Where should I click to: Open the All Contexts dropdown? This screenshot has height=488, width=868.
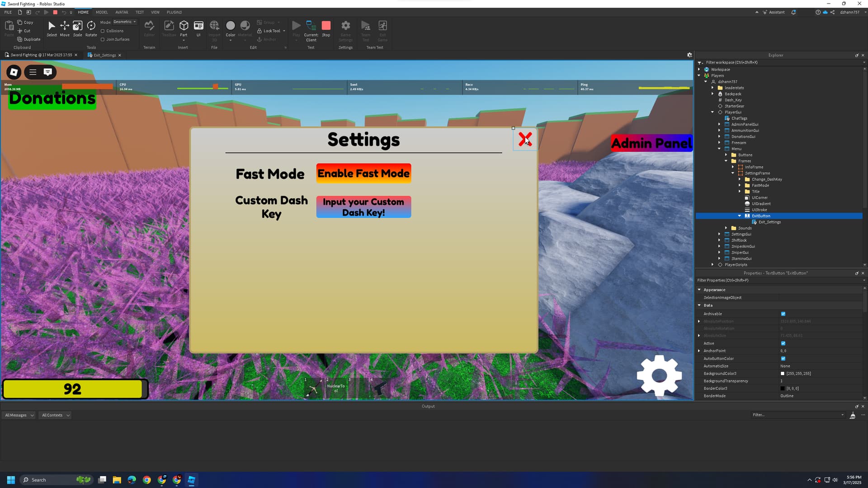[55, 415]
